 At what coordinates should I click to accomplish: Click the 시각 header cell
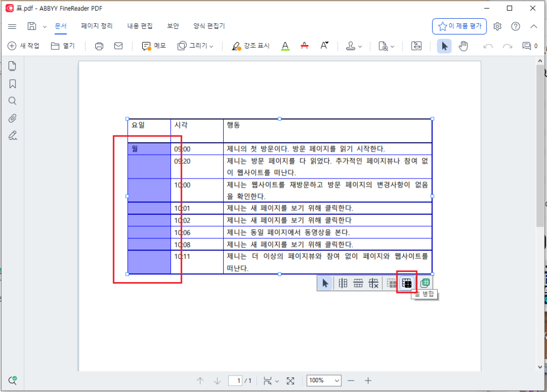point(196,130)
